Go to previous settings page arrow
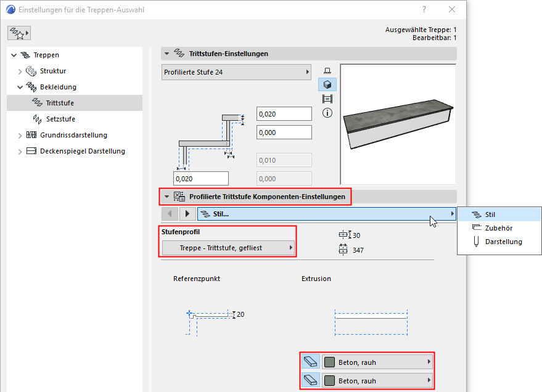 (170, 214)
